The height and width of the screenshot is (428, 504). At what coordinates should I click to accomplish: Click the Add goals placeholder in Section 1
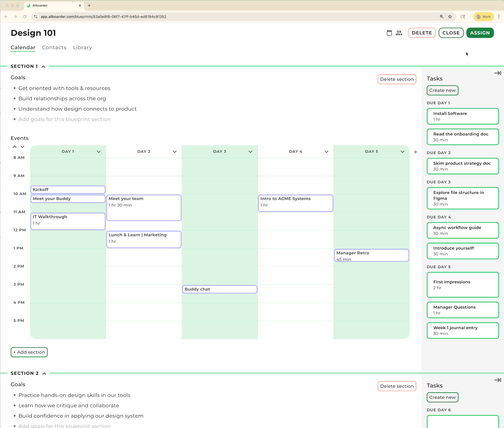click(x=64, y=119)
